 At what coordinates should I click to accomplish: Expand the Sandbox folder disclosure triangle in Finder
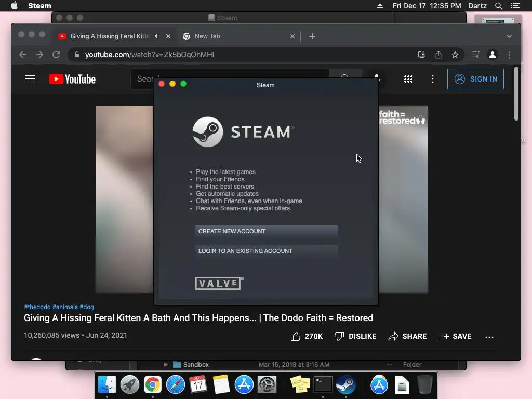(166, 364)
